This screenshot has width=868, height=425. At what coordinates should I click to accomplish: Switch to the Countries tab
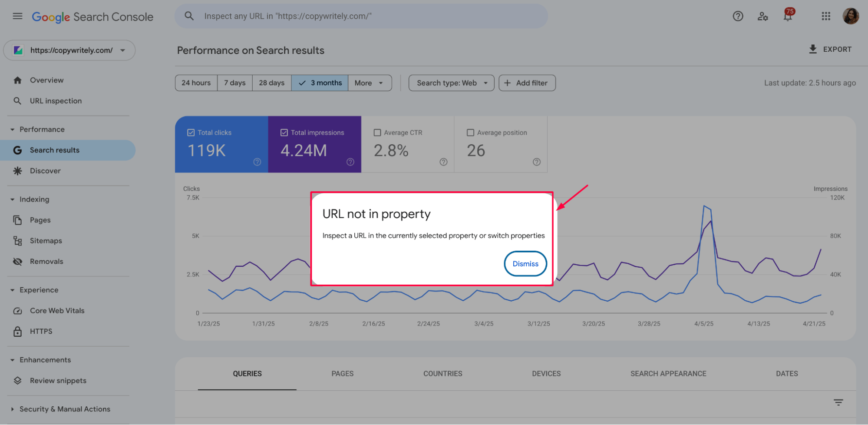pyautogui.click(x=443, y=374)
